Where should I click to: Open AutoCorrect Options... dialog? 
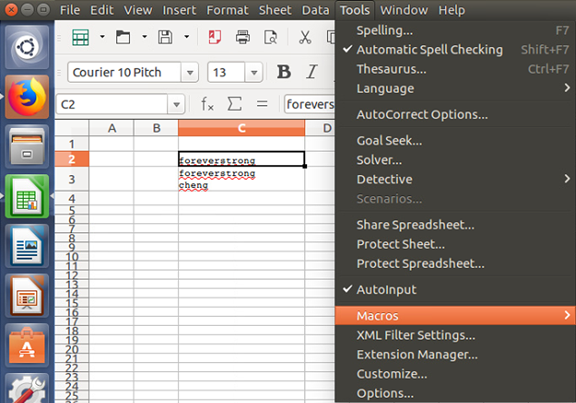point(455,115)
